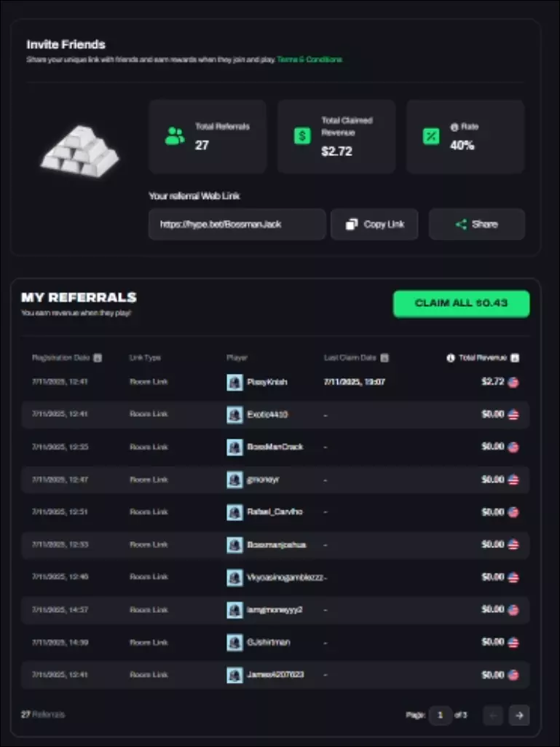Click the GJshirtman player avatar

coord(234,642)
